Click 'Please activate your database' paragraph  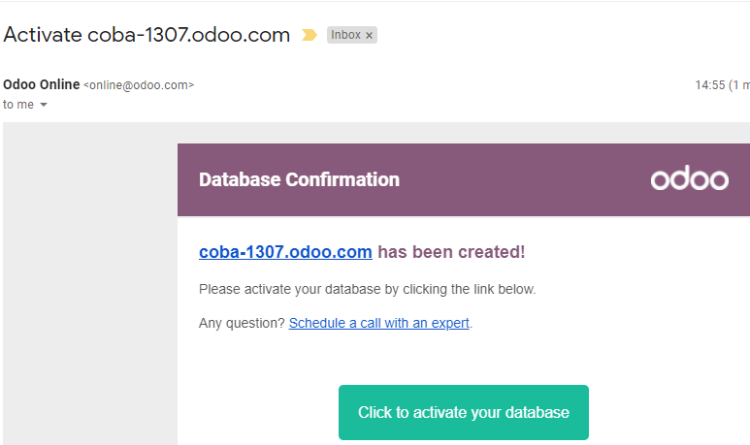click(367, 289)
